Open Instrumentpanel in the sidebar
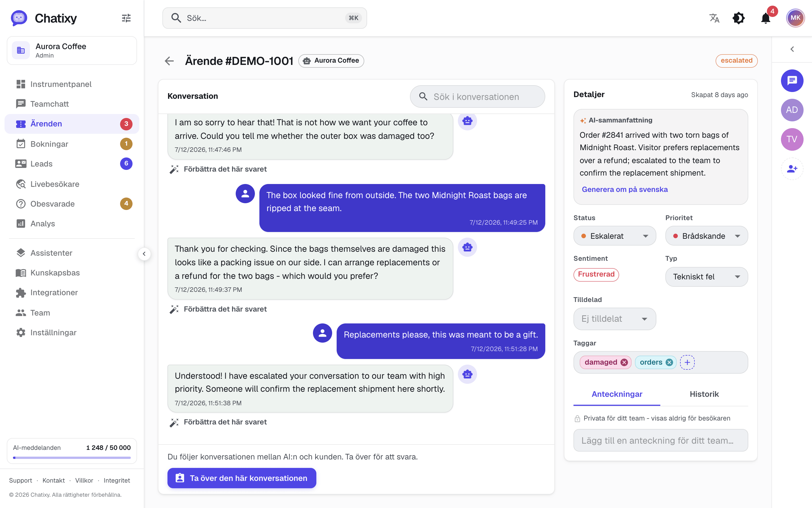Viewport: 812px width, 508px height. (x=72, y=84)
